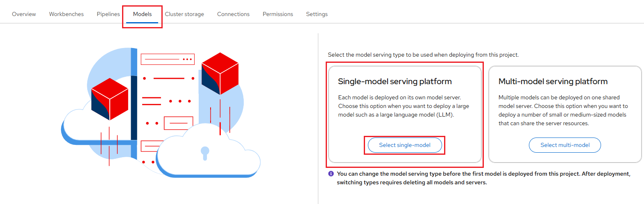Click the Single-model serving platform heading
The height and width of the screenshot is (204, 644).
coord(395,81)
